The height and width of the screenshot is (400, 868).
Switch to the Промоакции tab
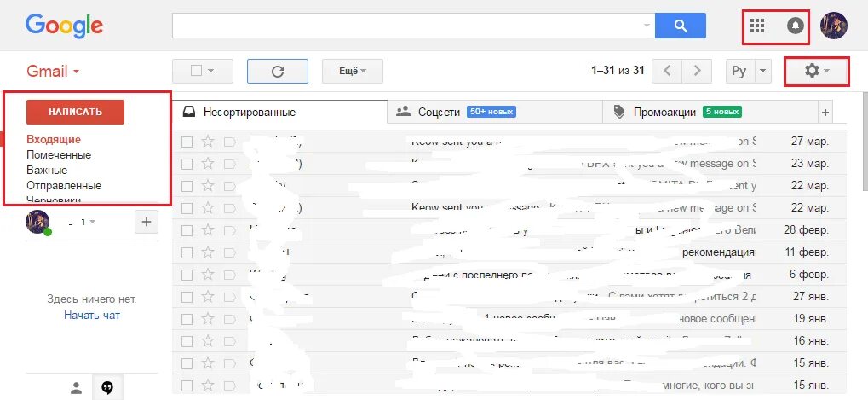pos(710,112)
